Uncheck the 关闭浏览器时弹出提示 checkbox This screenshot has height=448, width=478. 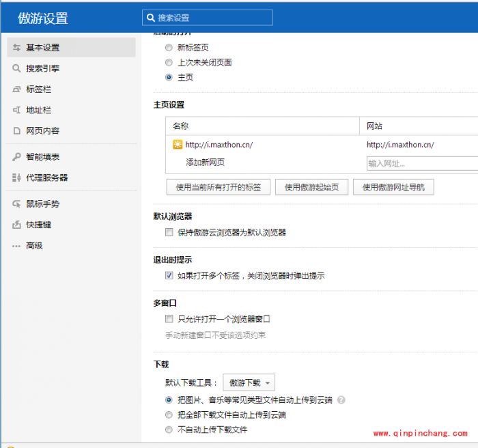(x=169, y=275)
